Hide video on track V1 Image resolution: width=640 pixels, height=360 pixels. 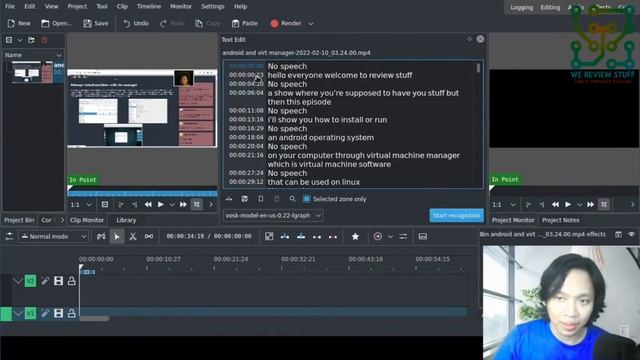pos(58,313)
